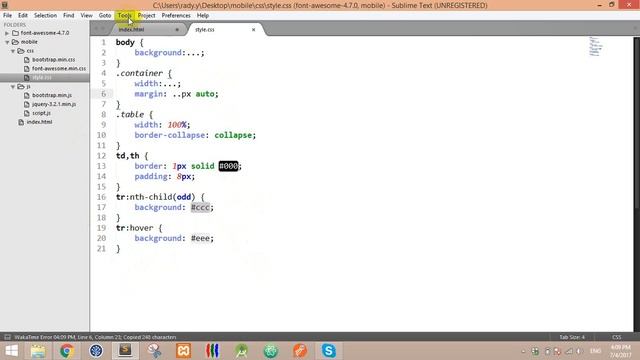Click the '.container' selector on line 4

click(x=139, y=73)
